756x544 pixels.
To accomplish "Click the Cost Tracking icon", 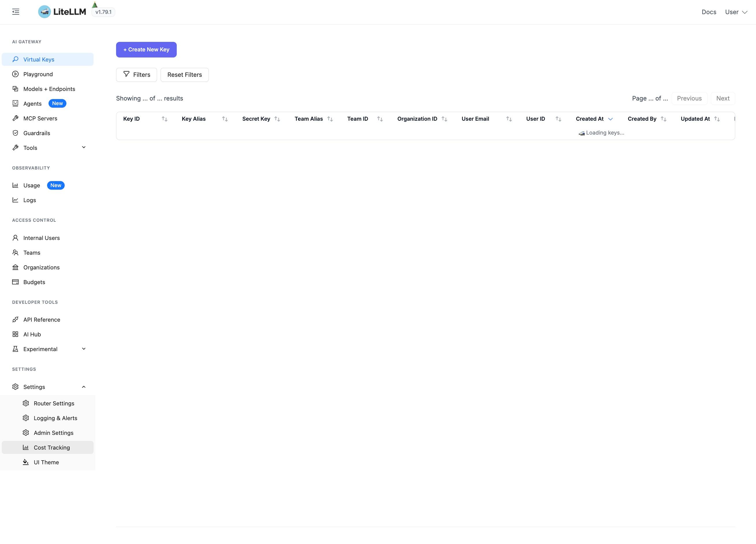I will click(x=26, y=447).
